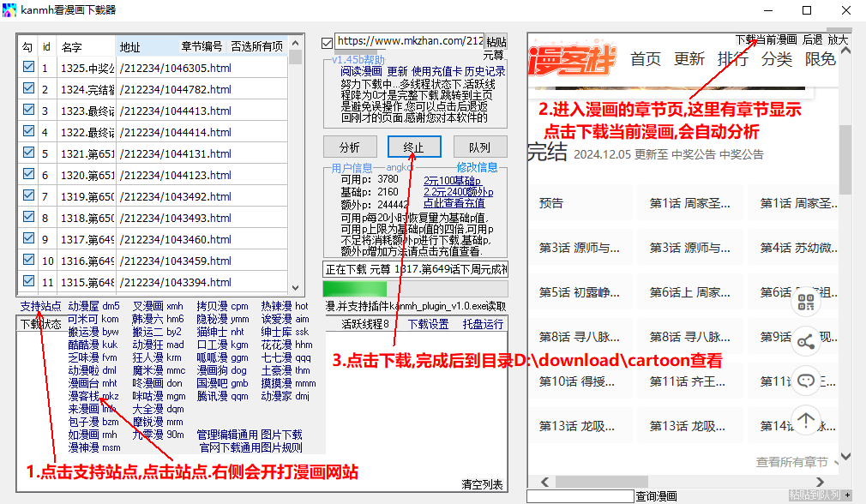The height and width of the screenshot is (504, 866).
Task: Click the QR code floating icon
Action: 805,302
